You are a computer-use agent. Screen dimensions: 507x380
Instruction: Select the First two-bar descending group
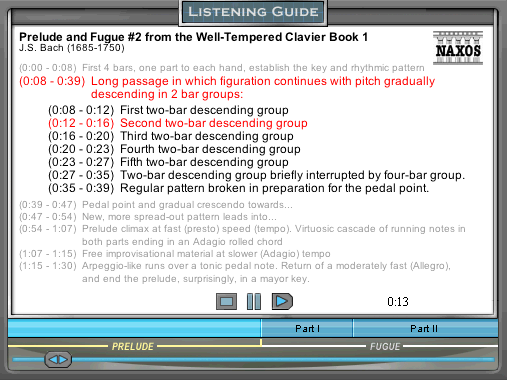click(x=168, y=110)
